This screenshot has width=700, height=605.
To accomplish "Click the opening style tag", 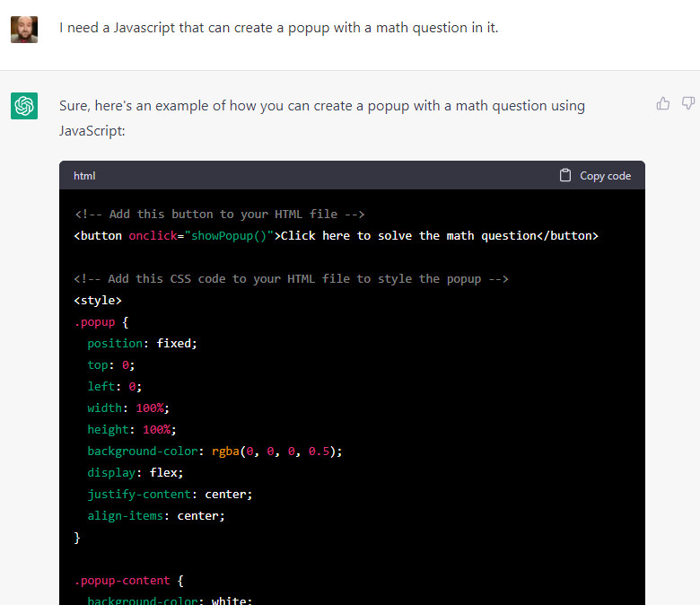I will pyautogui.click(x=97, y=301).
